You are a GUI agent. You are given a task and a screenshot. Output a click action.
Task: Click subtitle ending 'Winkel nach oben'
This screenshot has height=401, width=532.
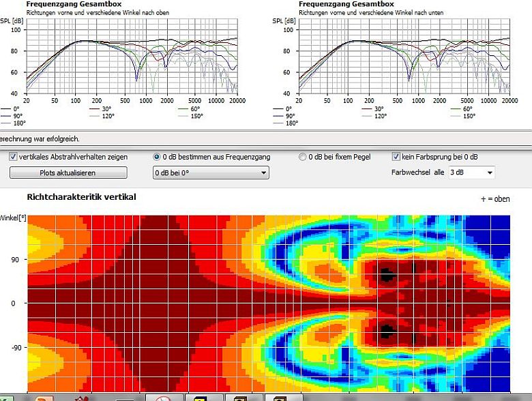(x=98, y=13)
